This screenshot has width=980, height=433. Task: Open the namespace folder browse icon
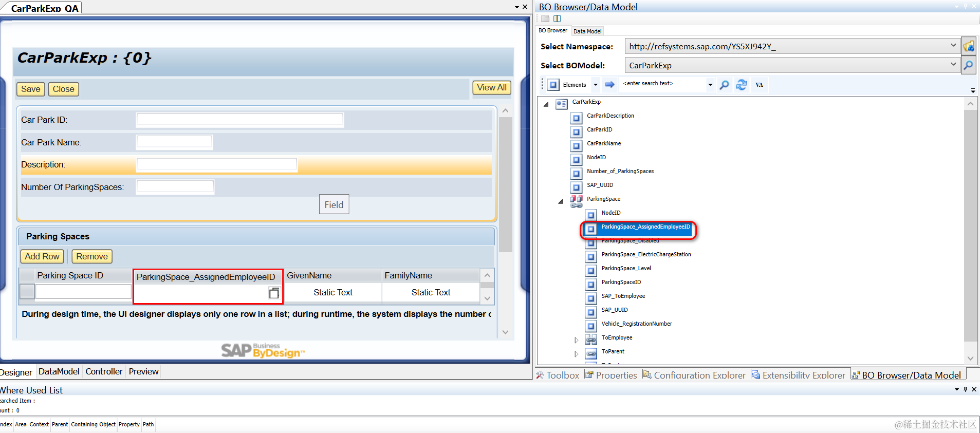pos(969,46)
